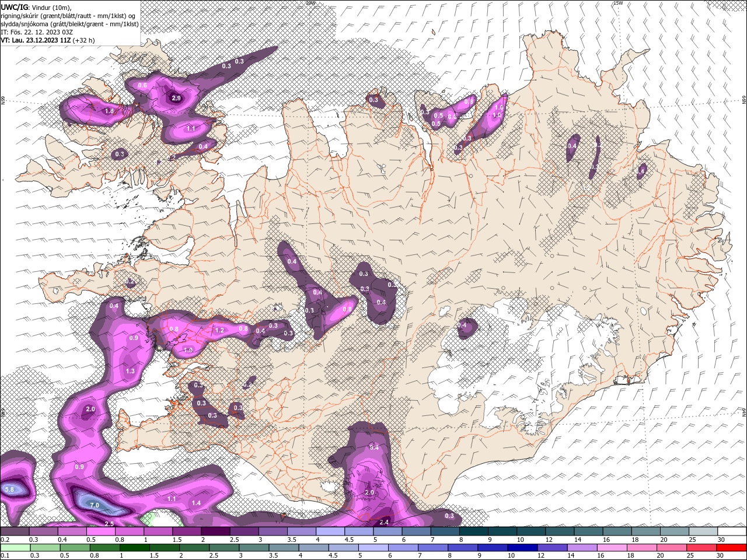This screenshot has height=560, width=747.
Task: Click the pink 16–18 rain scale swatch
Action: coord(611,548)
